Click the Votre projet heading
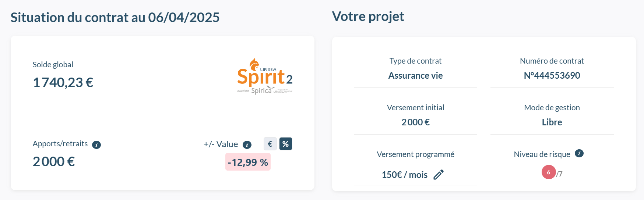Viewport: 644px width, 200px height. coord(368,17)
